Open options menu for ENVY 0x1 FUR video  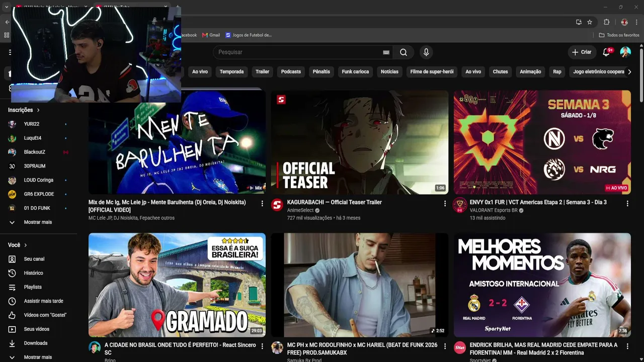pyautogui.click(x=627, y=204)
